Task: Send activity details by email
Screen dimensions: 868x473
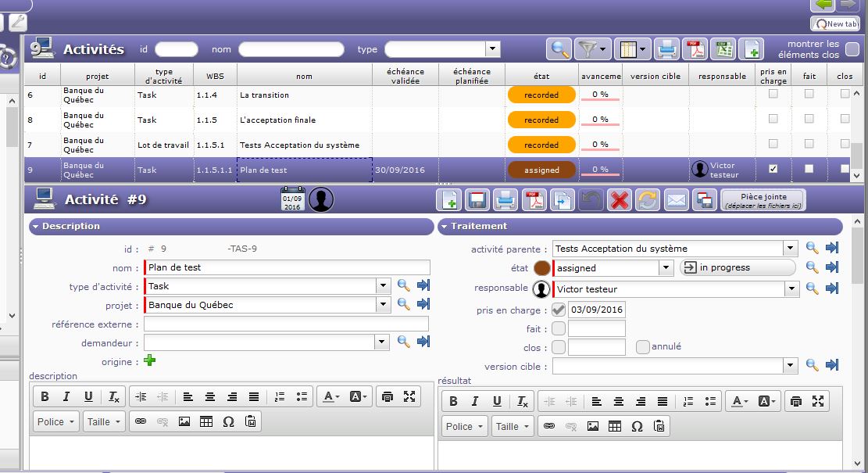Action: click(676, 200)
